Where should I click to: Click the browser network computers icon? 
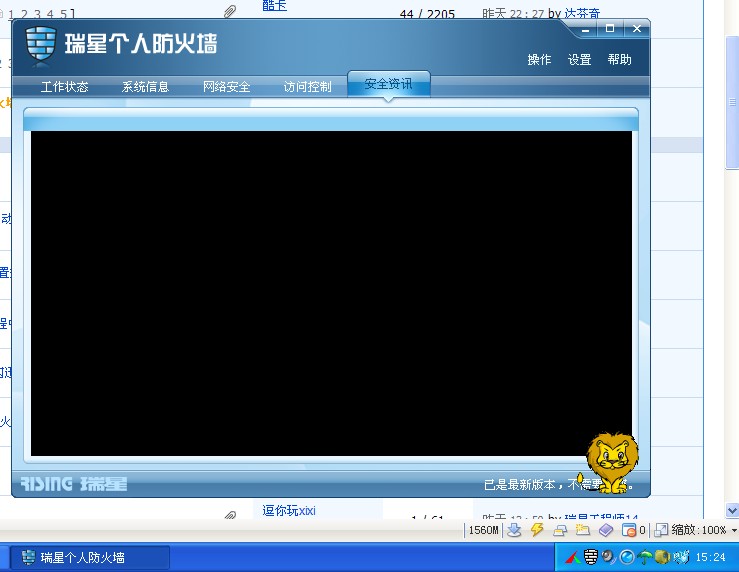pyautogui.click(x=560, y=531)
